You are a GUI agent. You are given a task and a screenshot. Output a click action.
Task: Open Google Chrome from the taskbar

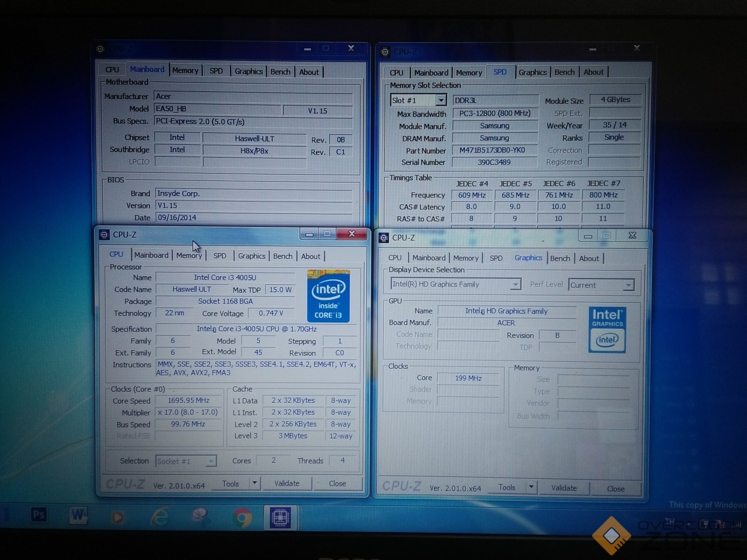click(x=242, y=518)
